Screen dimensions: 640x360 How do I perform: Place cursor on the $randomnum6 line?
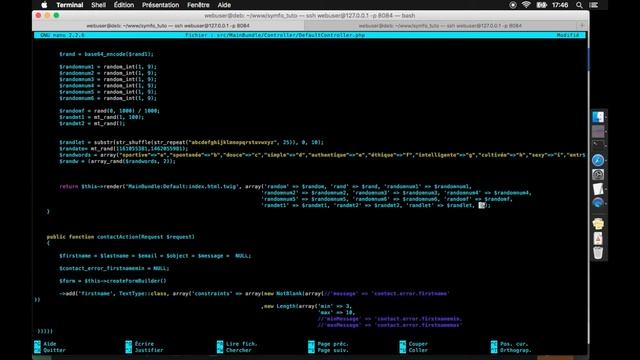pos(108,98)
